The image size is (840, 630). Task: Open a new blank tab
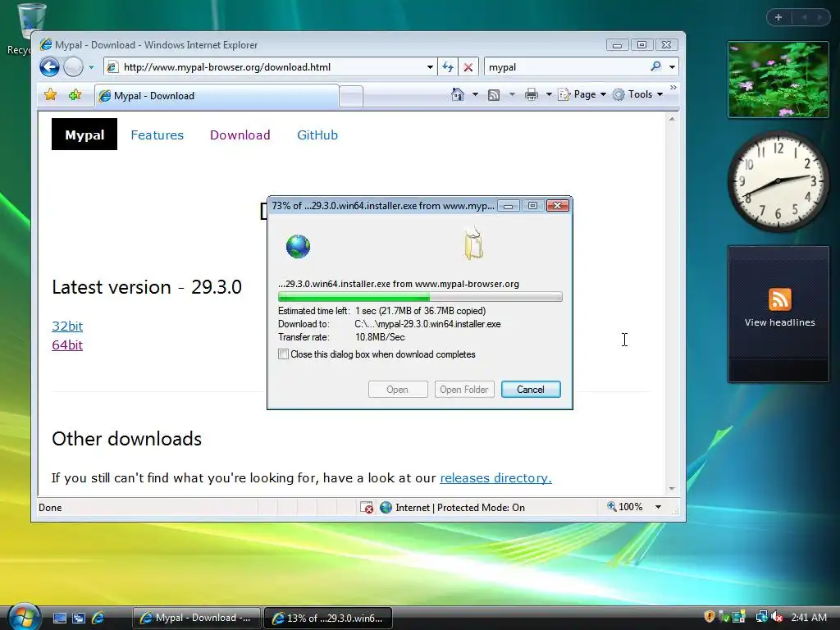(351, 97)
